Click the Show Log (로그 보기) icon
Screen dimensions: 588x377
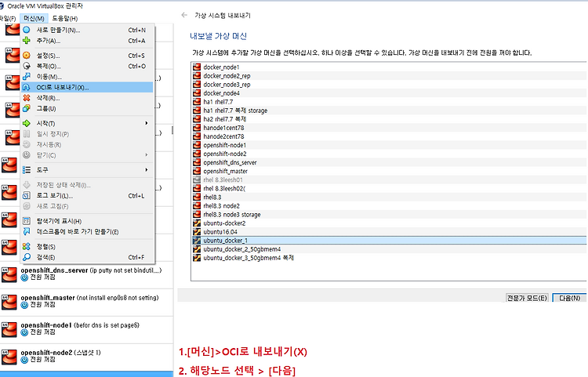click(x=27, y=196)
